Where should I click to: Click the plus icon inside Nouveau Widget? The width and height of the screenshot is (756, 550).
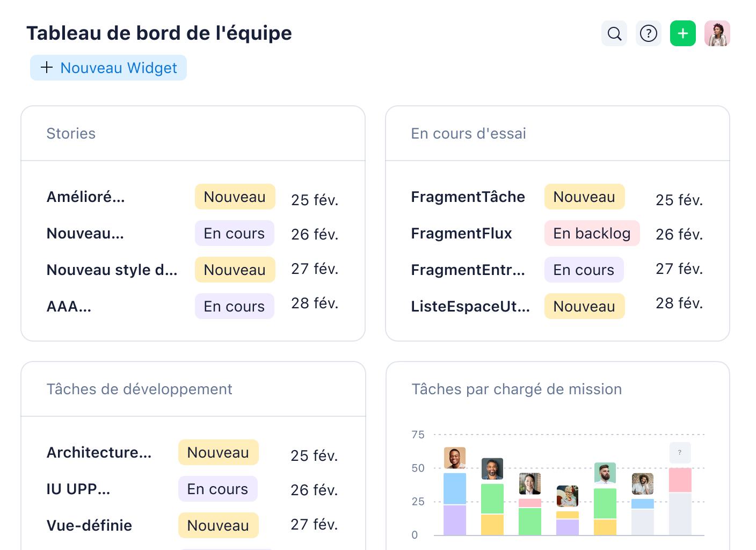click(x=47, y=68)
